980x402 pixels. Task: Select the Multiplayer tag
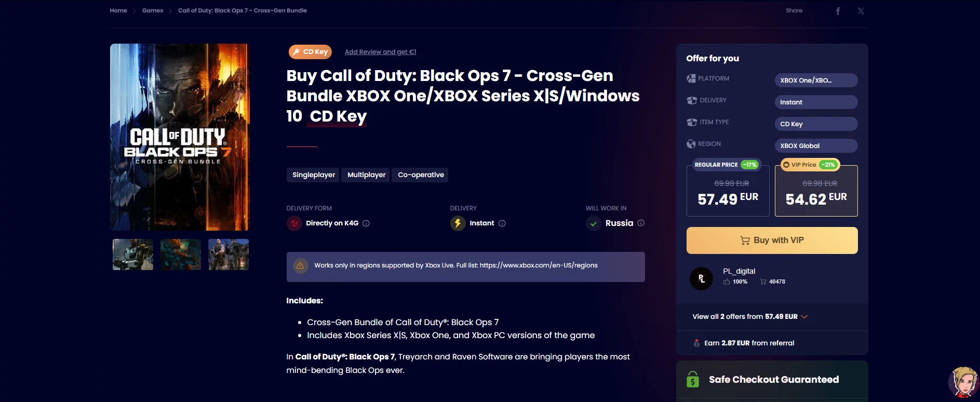pyautogui.click(x=366, y=175)
